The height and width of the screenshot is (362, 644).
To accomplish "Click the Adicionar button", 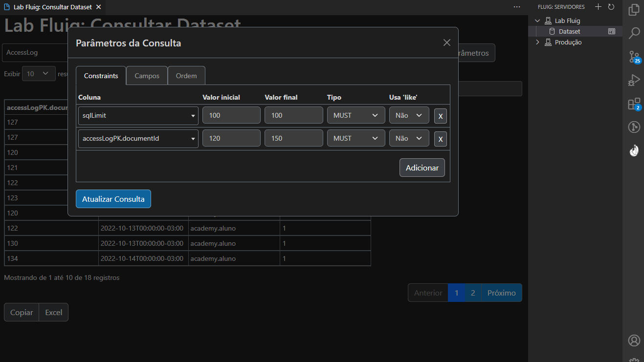I will click(422, 168).
